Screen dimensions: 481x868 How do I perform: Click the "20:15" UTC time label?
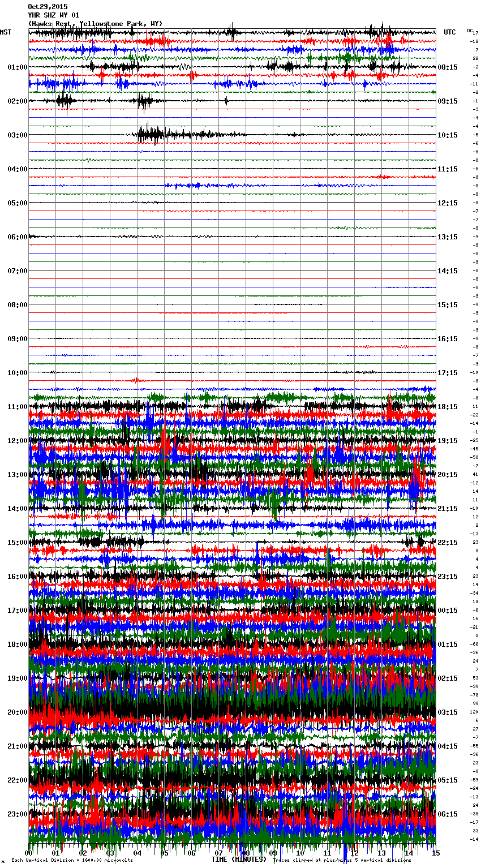448,475
